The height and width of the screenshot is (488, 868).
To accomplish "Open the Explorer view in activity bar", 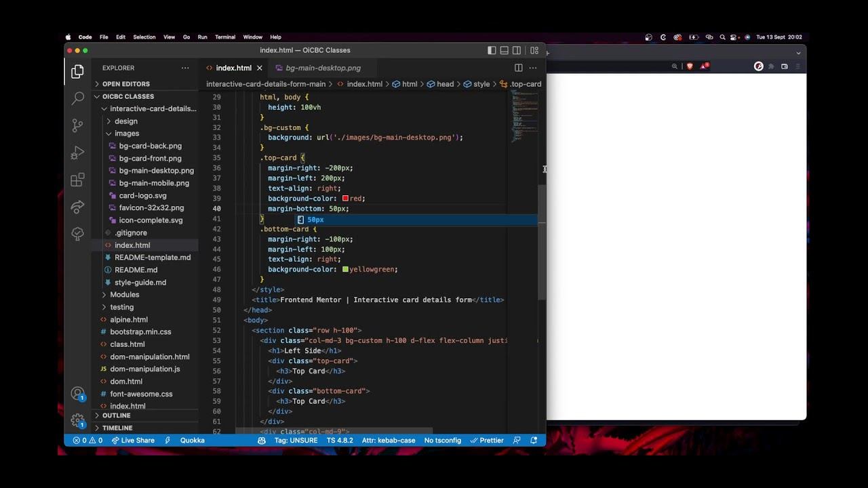I will [77, 71].
